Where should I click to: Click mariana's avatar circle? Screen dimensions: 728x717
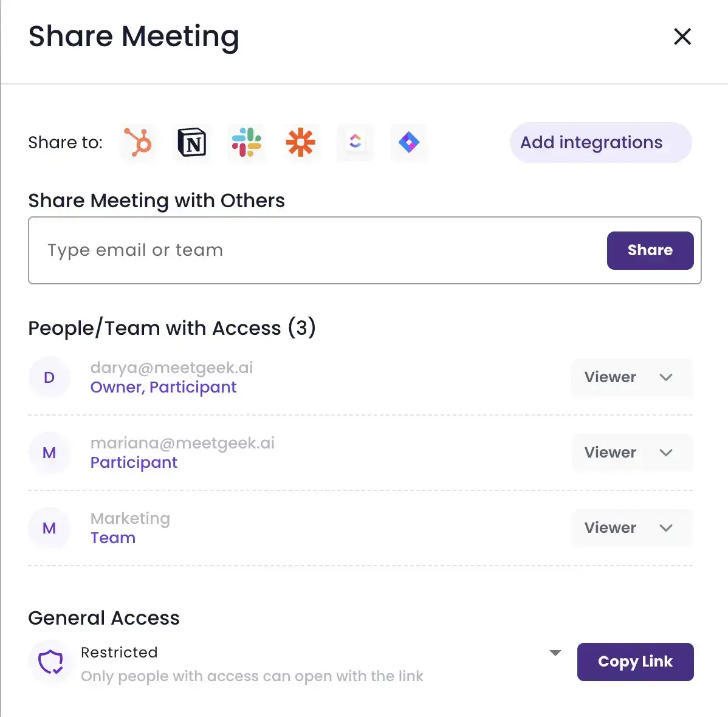click(49, 453)
